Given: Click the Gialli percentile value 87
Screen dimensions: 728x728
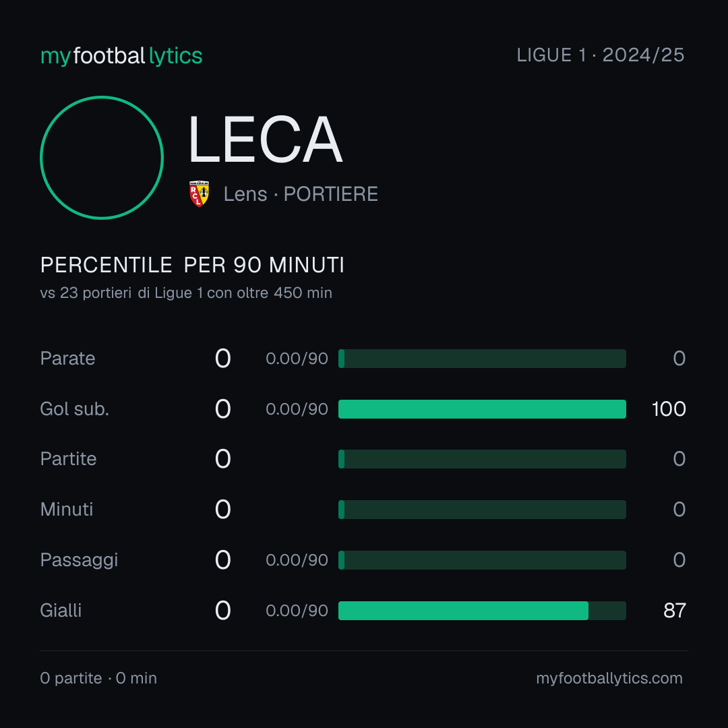Looking at the screenshot, I should 675,611.
